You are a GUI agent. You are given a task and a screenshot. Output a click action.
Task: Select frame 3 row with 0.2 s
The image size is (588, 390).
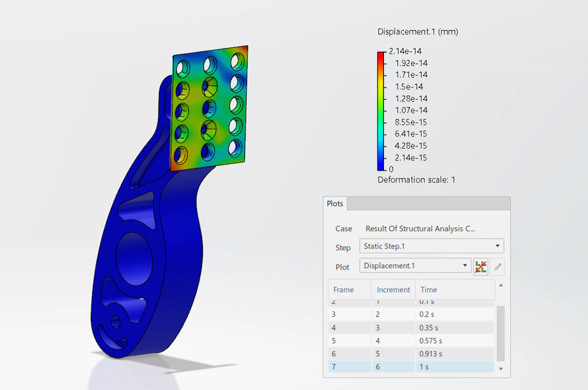coord(411,314)
